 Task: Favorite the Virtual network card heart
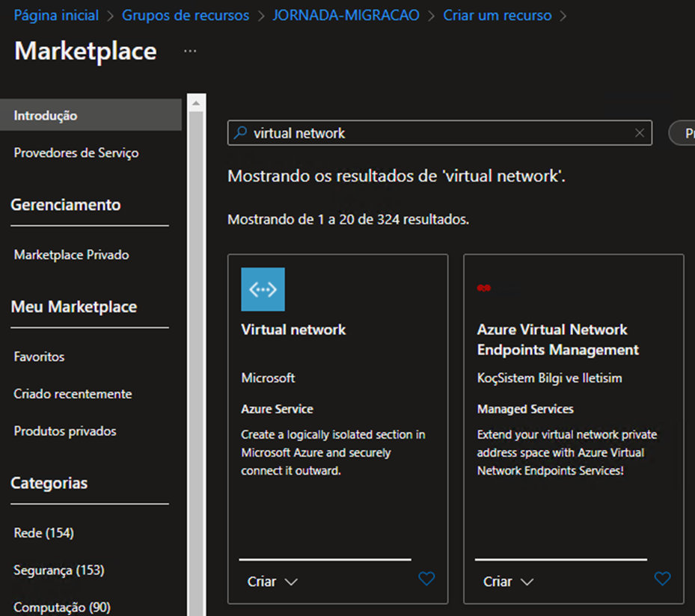426,579
